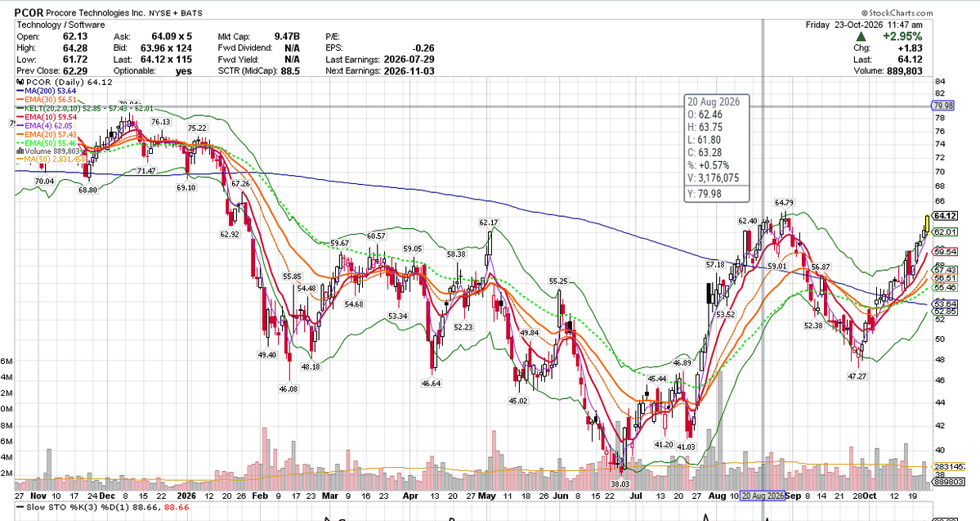
Task: Click the EMA(4) 62.05 legend entry
Action: (45, 126)
